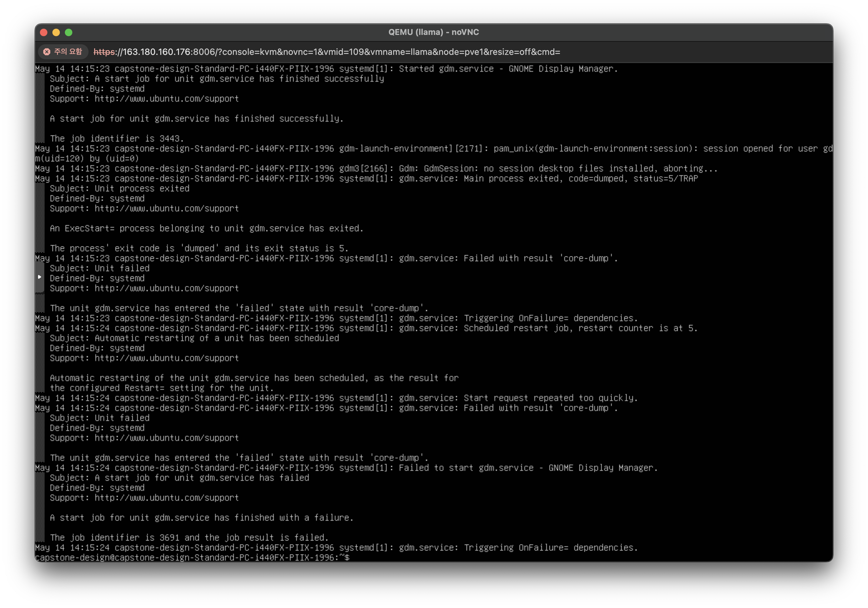Expand the noVNC control bar arrow handle
868x608 pixels.
click(39, 277)
